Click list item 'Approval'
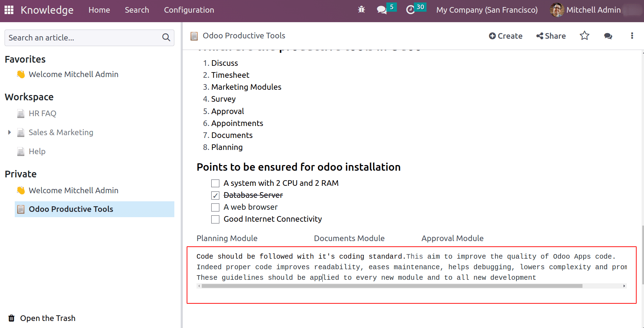Screen dimensions: 644x328 pos(227,111)
